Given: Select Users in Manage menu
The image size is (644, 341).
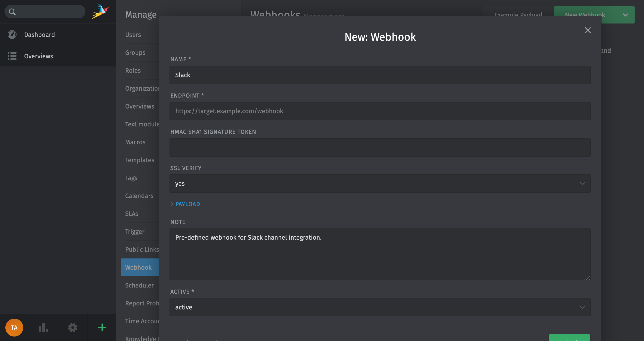Looking at the screenshot, I should click(x=133, y=34).
